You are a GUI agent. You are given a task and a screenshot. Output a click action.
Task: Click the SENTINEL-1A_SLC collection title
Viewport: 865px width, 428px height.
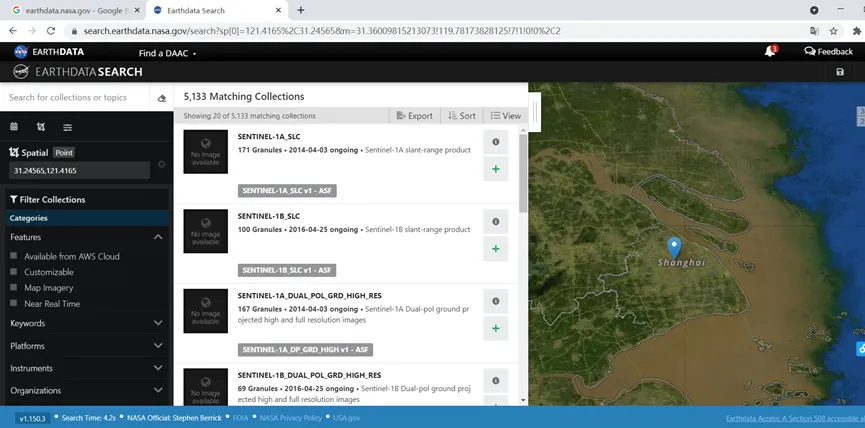click(269, 136)
